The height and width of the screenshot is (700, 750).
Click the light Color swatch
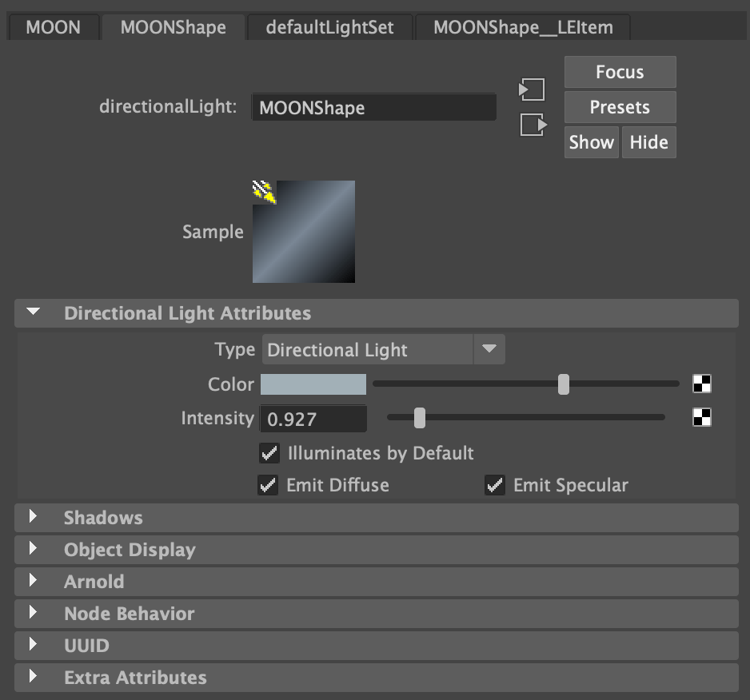tap(313, 384)
